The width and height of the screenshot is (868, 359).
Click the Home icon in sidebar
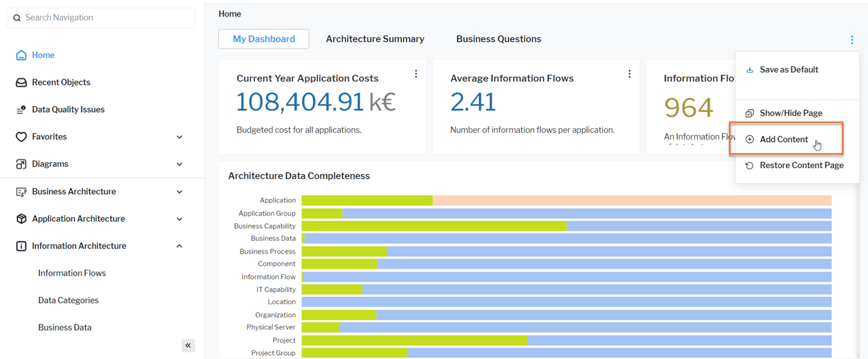pos(21,55)
